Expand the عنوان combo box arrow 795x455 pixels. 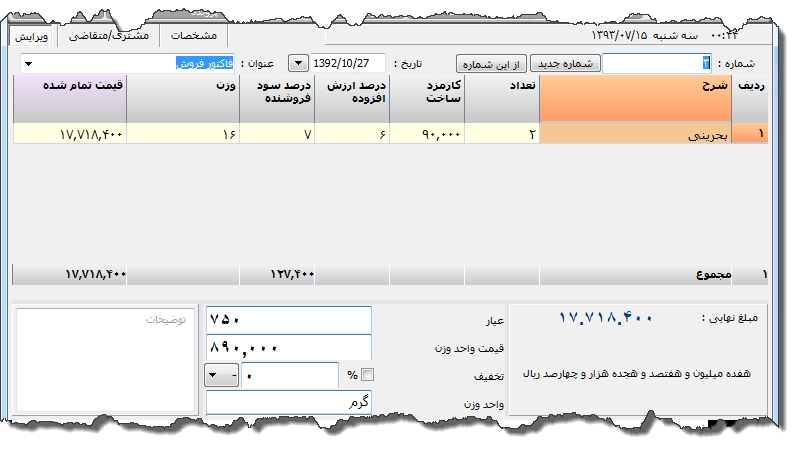tap(28, 64)
